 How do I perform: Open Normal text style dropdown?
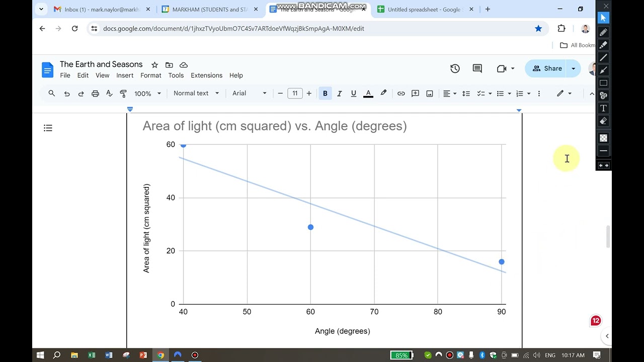pos(196,93)
